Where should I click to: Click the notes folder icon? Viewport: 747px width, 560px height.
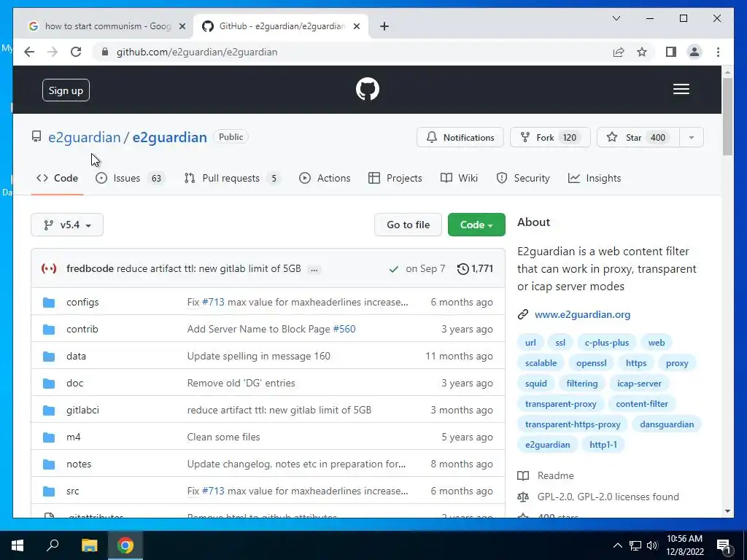49,464
